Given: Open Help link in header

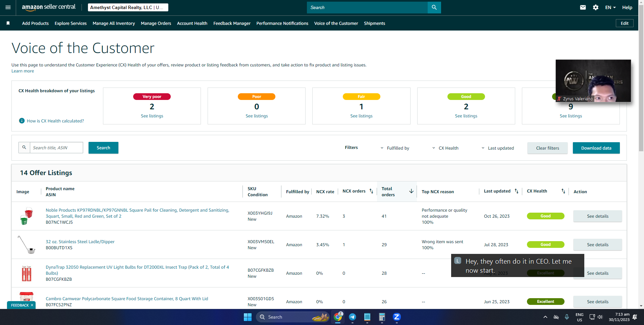Looking at the screenshot, I should 627,7.
